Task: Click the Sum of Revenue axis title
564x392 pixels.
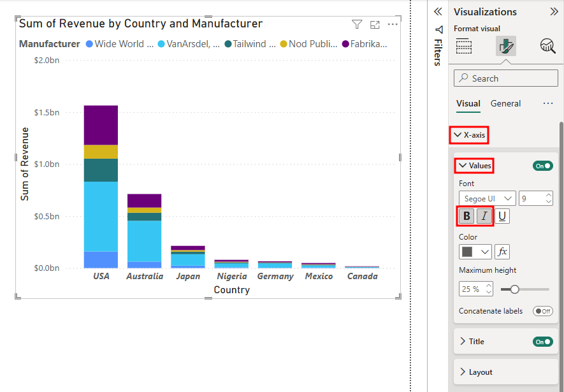Action: (x=24, y=164)
